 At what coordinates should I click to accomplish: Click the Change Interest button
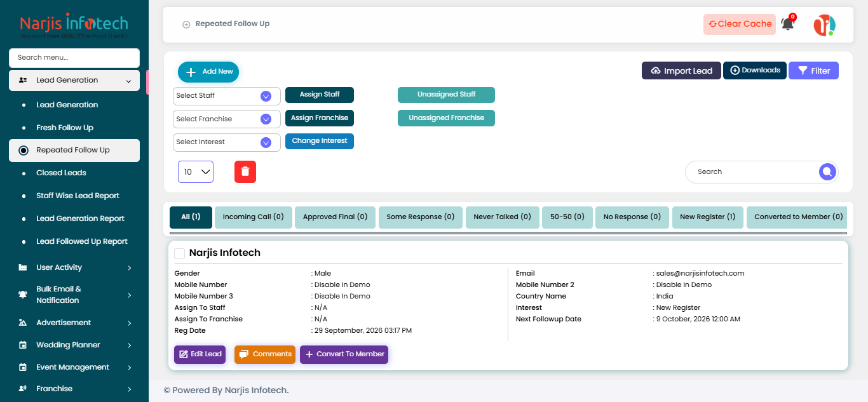click(x=320, y=141)
